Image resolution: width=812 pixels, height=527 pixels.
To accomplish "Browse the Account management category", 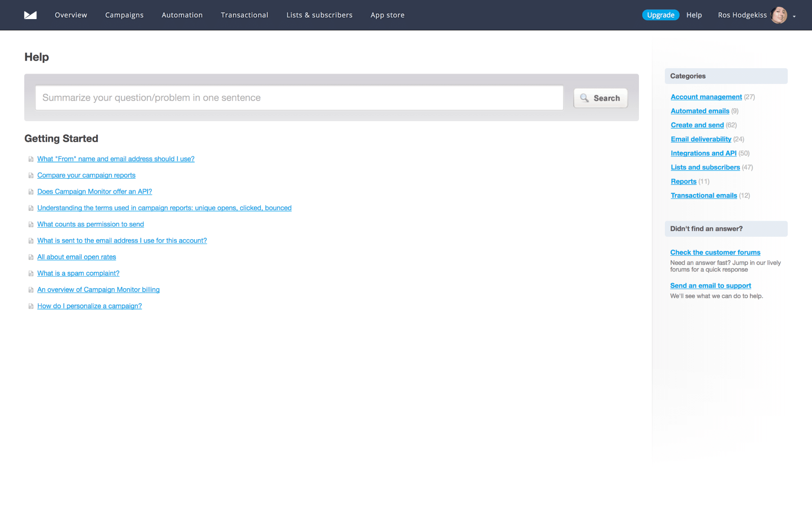I will coord(706,97).
